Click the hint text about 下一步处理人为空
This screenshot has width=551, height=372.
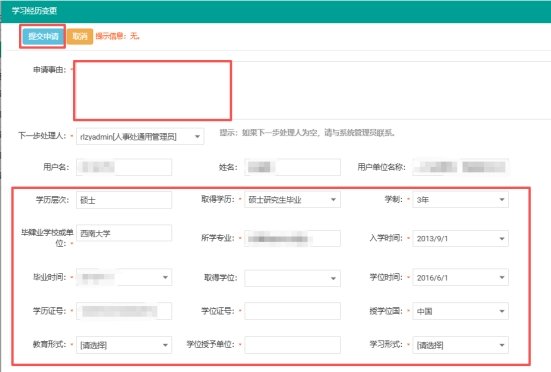coord(307,133)
